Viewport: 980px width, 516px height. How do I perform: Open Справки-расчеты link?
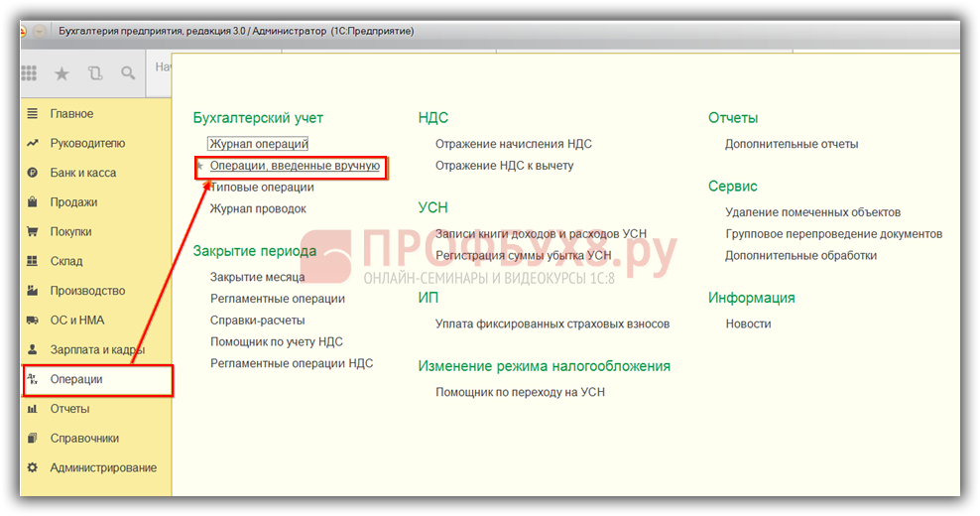click(258, 321)
